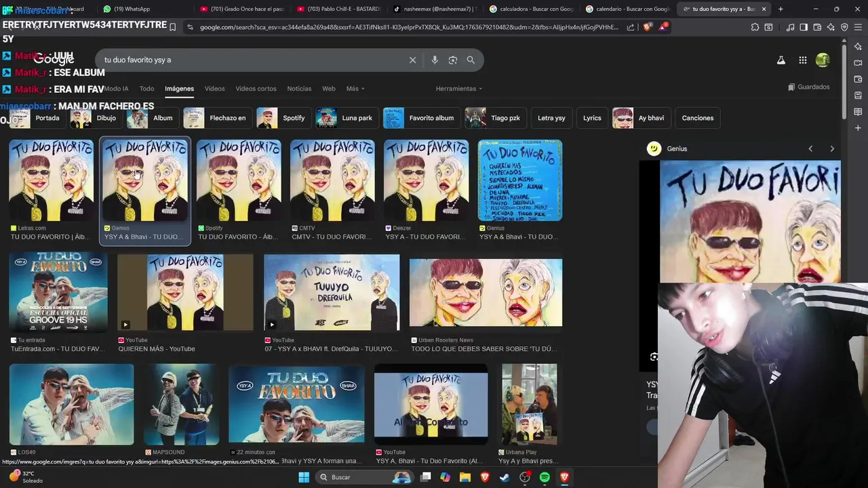Open Brave VPN shield icon
Viewport: 868px width, 488px height.
(x=844, y=27)
